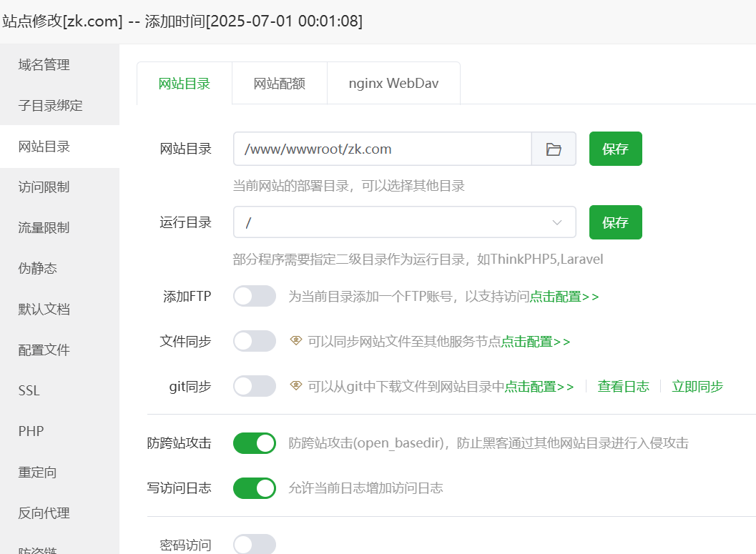756x554 pixels.
Task: Open the folder picker for 网站目录
Action: click(x=554, y=148)
